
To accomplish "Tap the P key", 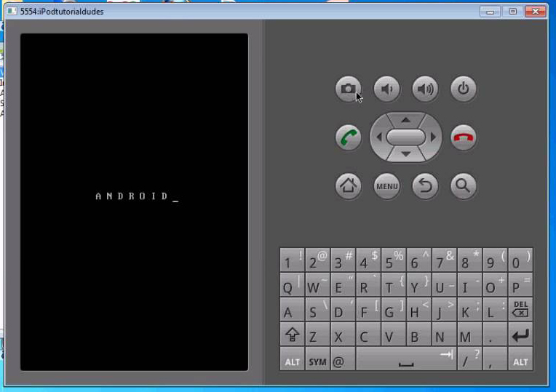I will coord(520,284).
